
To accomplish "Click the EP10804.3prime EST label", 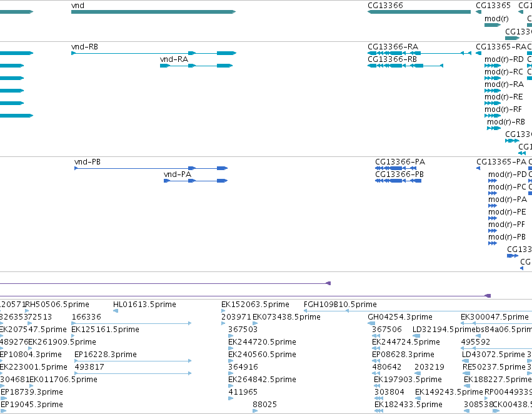I will [31, 355].
